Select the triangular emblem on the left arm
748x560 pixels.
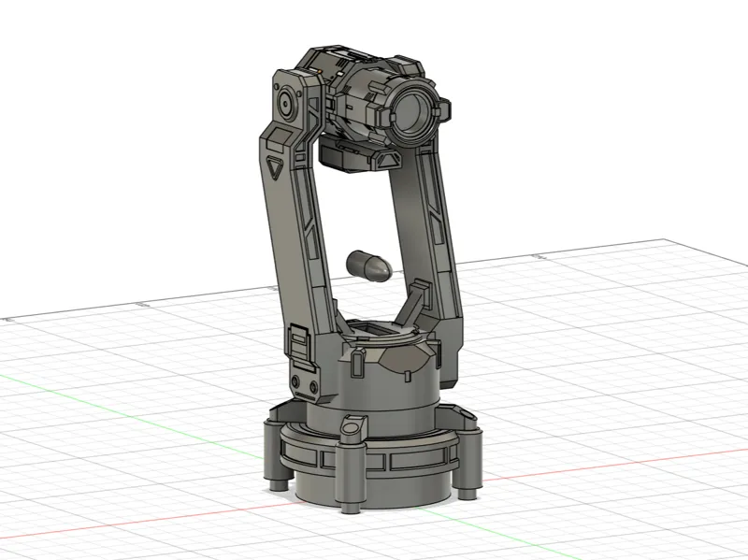tap(274, 167)
